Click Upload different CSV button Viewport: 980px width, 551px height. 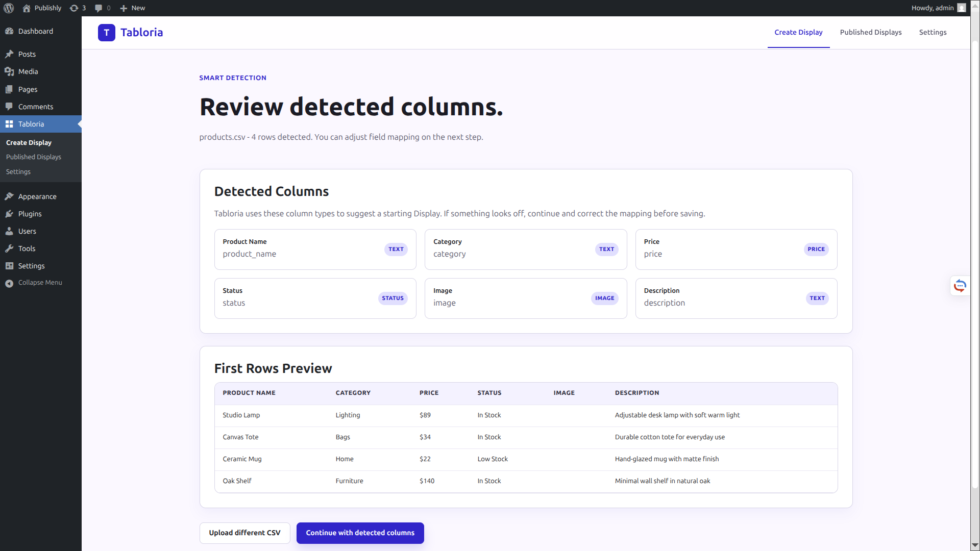244,533
